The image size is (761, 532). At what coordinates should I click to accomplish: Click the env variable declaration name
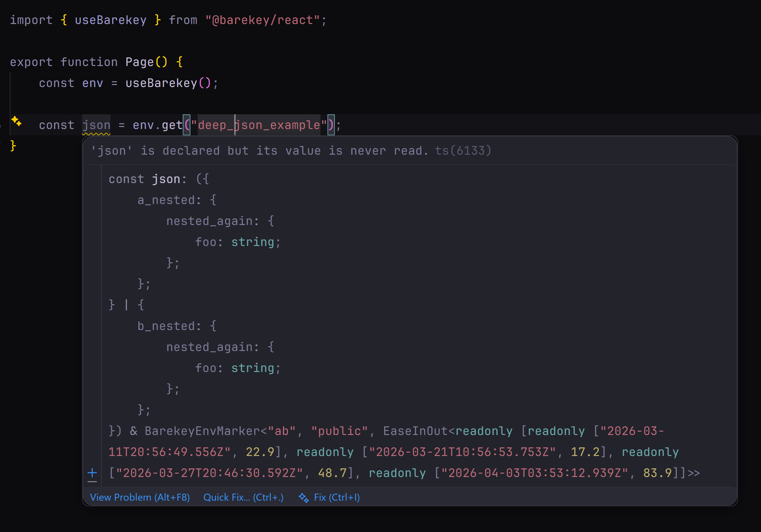click(92, 83)
